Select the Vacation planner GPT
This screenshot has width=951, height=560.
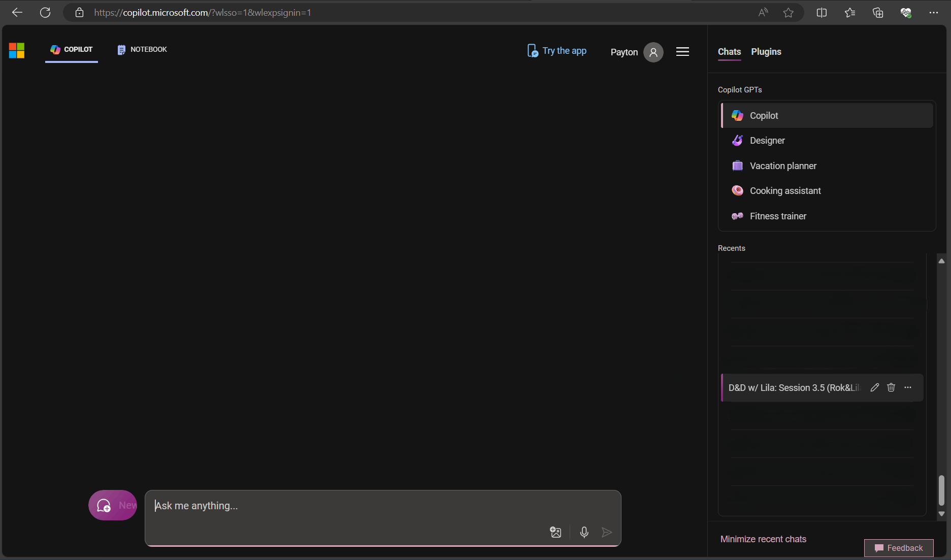(827, 166)
